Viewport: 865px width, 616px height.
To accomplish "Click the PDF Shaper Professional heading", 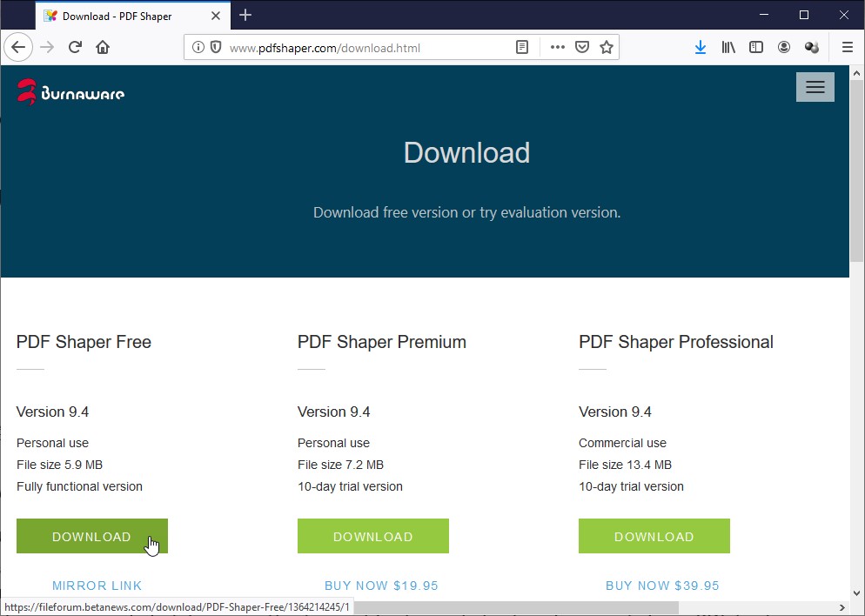I will (676, 342).
